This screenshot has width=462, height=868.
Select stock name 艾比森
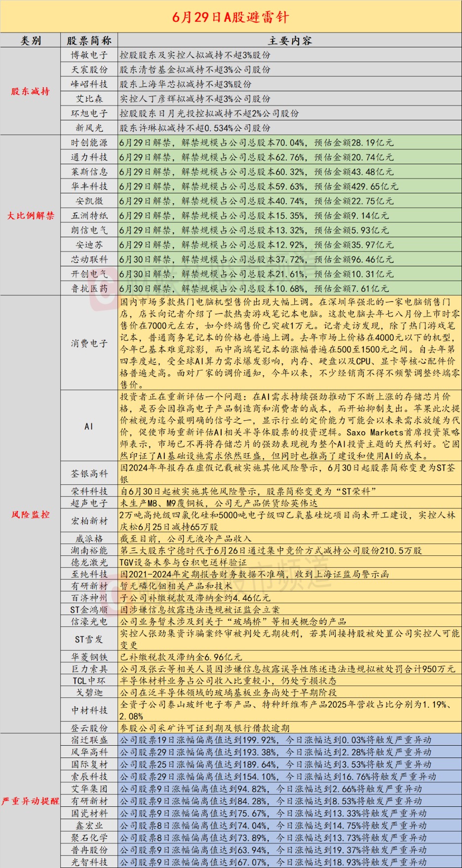coord(89,99)
